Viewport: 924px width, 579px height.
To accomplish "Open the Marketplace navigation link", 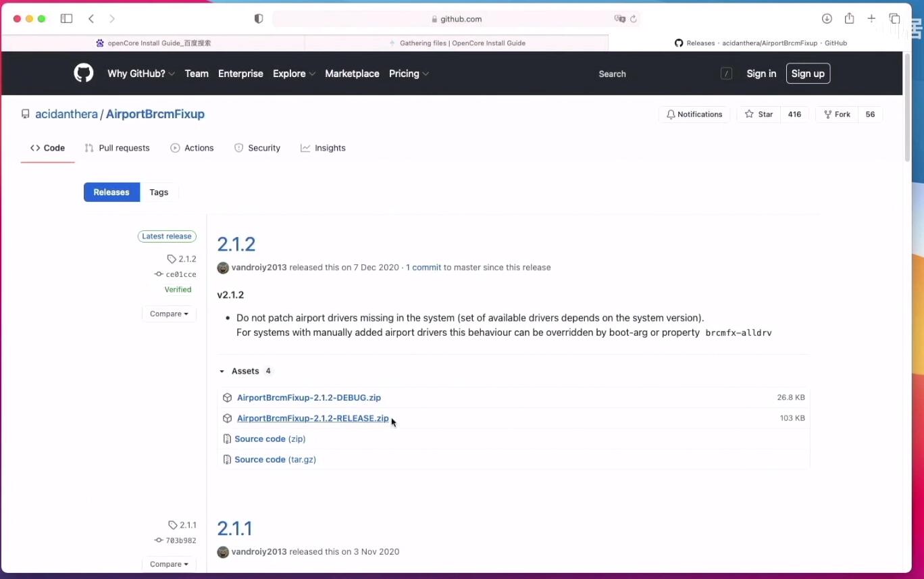I will point(352,74).
